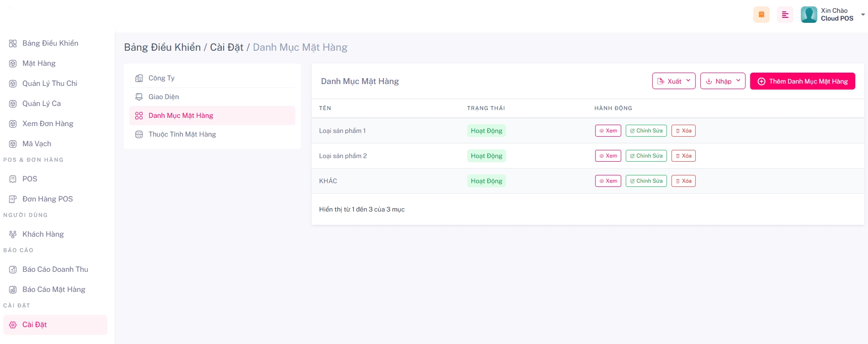This screenshot has width=868, height=344.
Task: Expand the Xuất export dropdown
Action: pos(673,81)
